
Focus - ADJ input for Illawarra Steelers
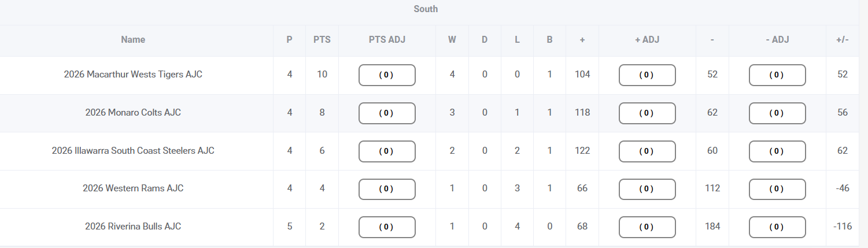coord(777,151)
